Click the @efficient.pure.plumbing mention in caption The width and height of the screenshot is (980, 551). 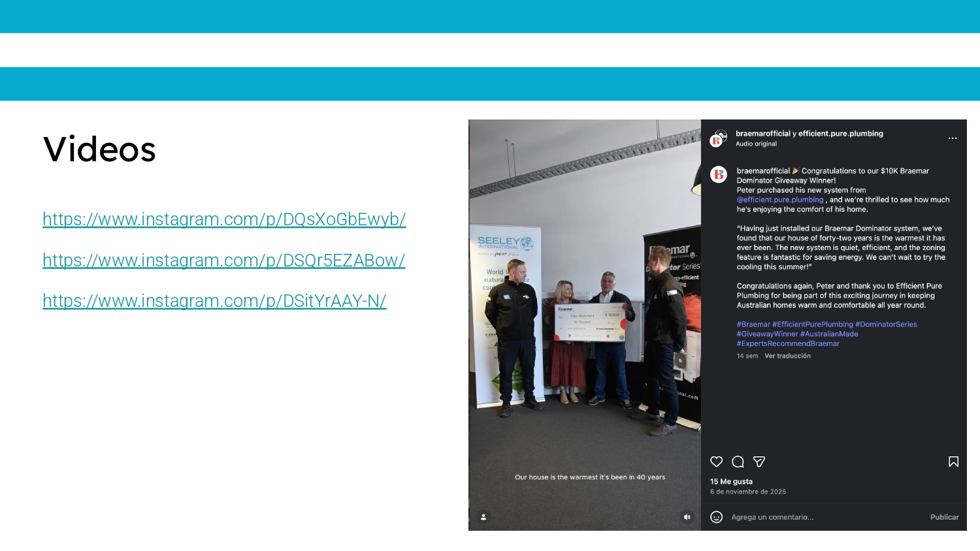(780, 200)
